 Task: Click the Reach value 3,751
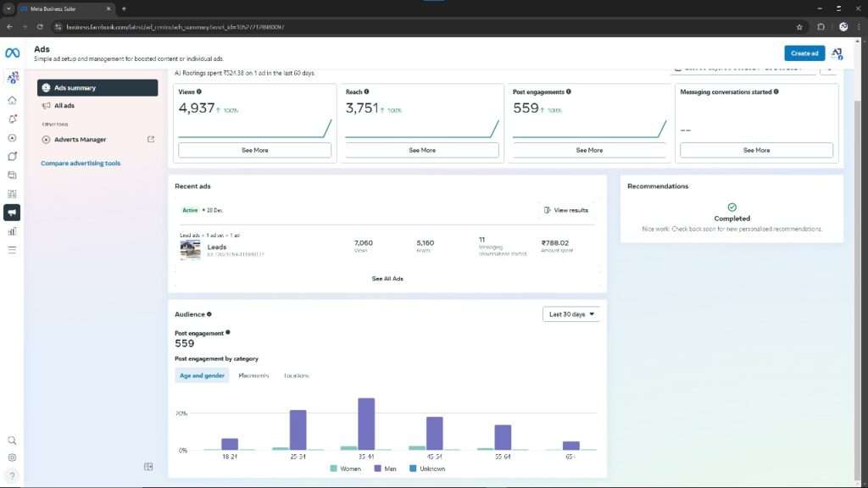(362, 108)
